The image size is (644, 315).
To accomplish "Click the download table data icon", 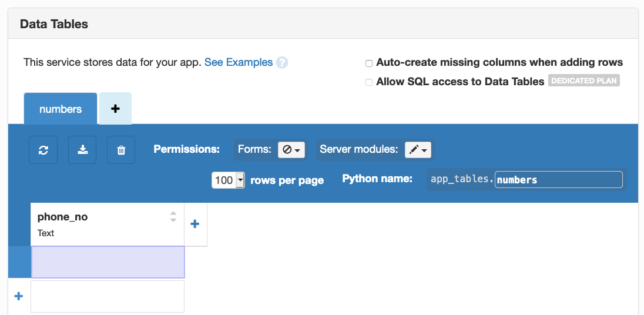I will coord(82,150).
